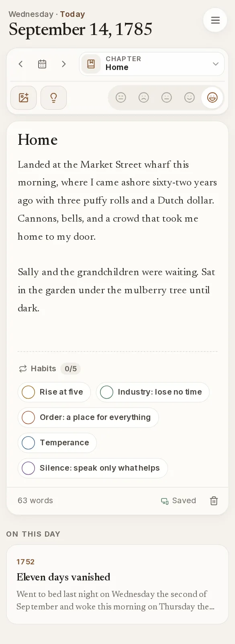Click into the journal entry text

pyautogui.click(x=117, y=237)
